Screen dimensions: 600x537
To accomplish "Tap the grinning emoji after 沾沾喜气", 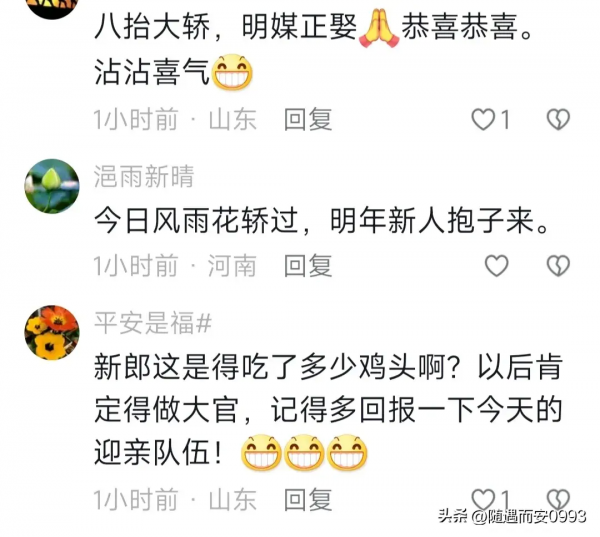I will pos(232,72).
